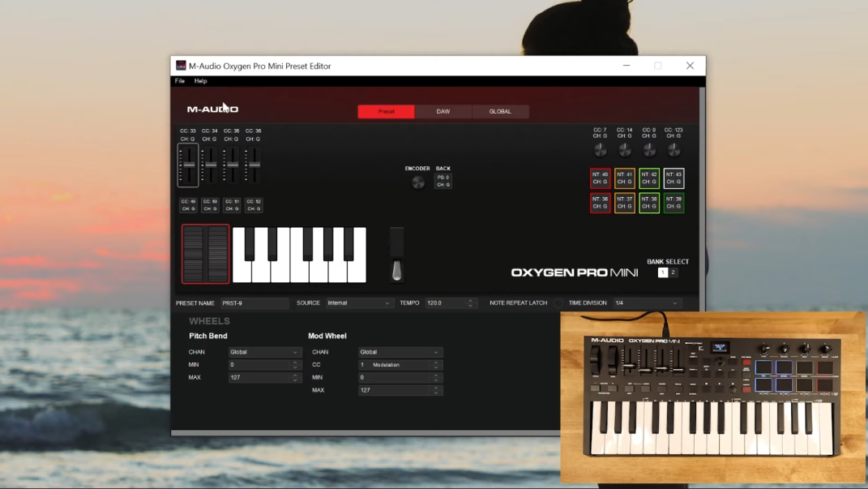Minimize the Preset Editor window

tap(626, 66)
